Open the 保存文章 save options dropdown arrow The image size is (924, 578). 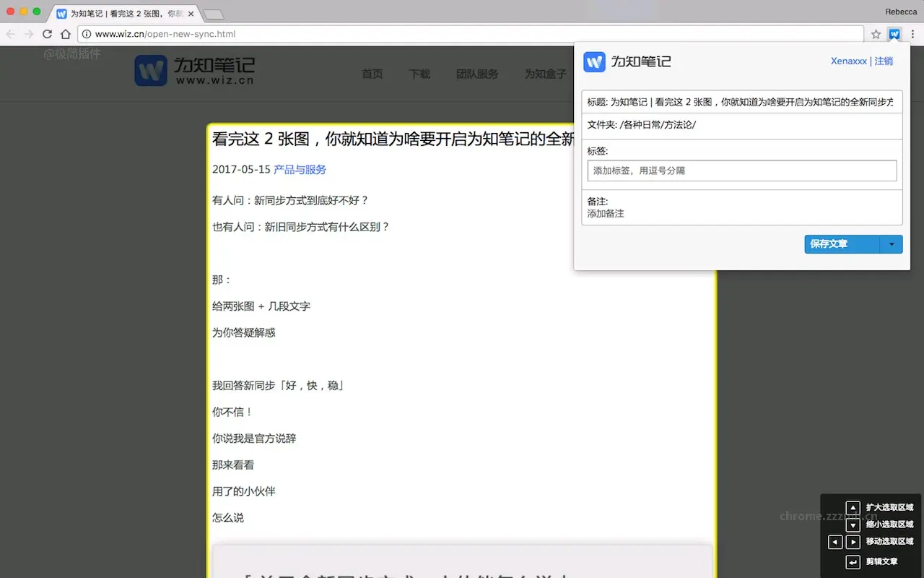(892, 244)
